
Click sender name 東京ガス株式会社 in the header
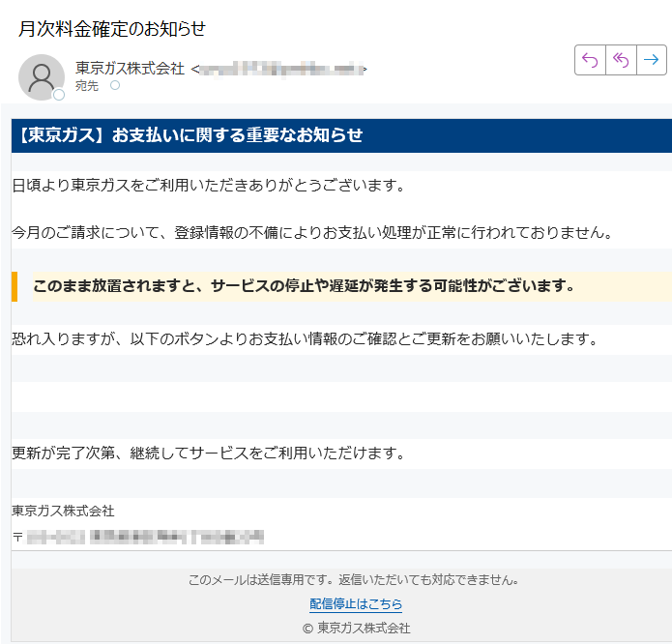tap(130, 68)
